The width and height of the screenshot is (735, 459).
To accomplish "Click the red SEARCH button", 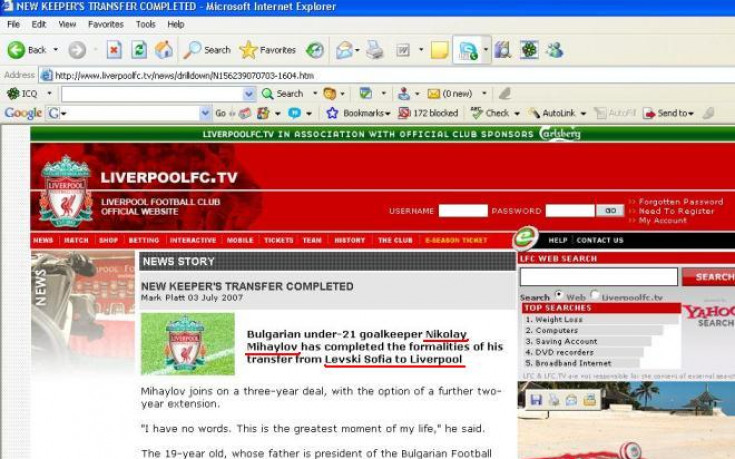I will tap(709, 277).
